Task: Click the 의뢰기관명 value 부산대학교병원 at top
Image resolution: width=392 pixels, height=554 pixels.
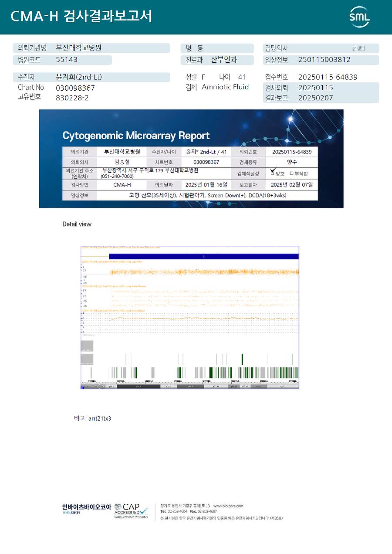Action: (79, 48)
